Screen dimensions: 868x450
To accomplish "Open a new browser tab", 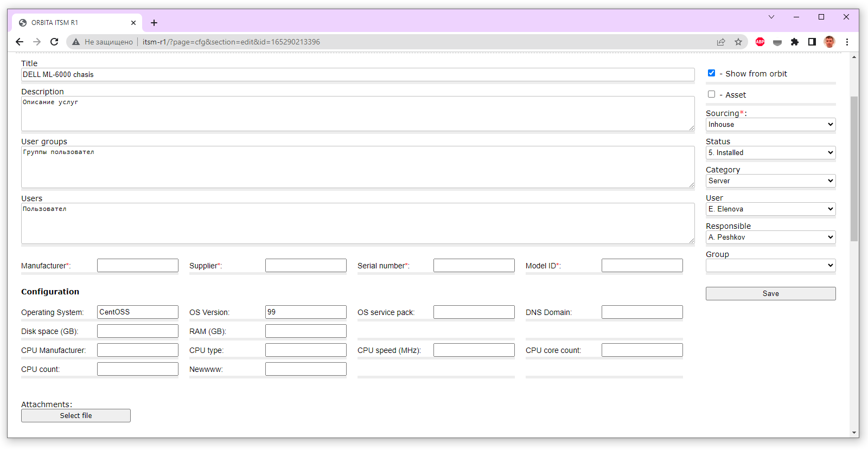I will pyautogui.click(x=154, y=23).
